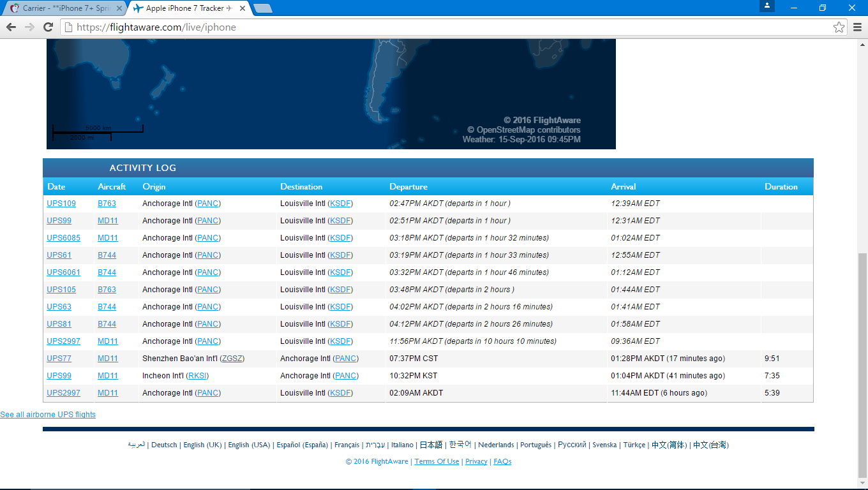This screenshot has width=868, height=490.
Task: Open the UPS63 flight link
Action: tap(59, 307)
